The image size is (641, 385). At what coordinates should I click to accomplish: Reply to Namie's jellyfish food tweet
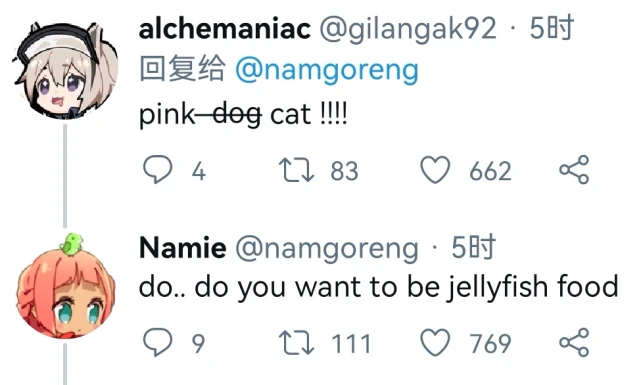point(157,342)
